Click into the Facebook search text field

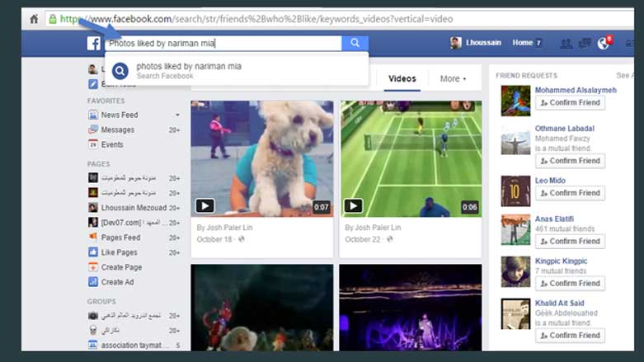tap(223, 44)
